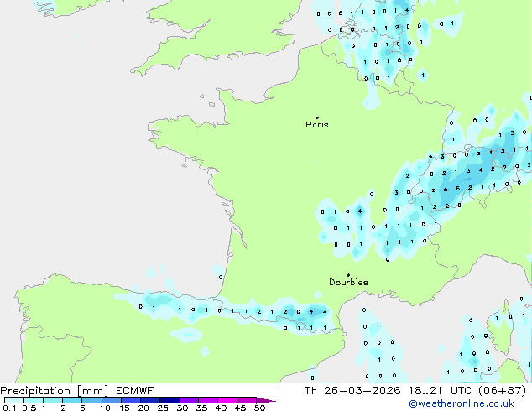Click the legend swatch between 5 and 10

pos(91,400)
